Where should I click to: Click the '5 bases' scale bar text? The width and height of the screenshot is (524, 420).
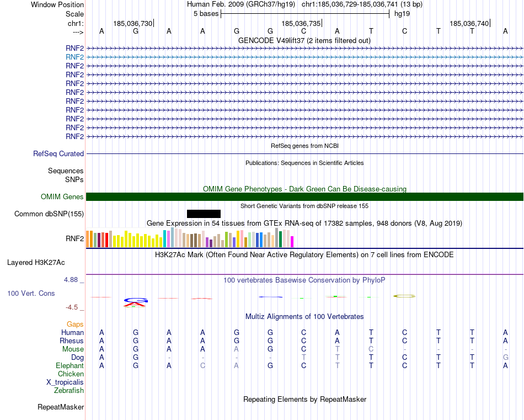tap(206, 14)
